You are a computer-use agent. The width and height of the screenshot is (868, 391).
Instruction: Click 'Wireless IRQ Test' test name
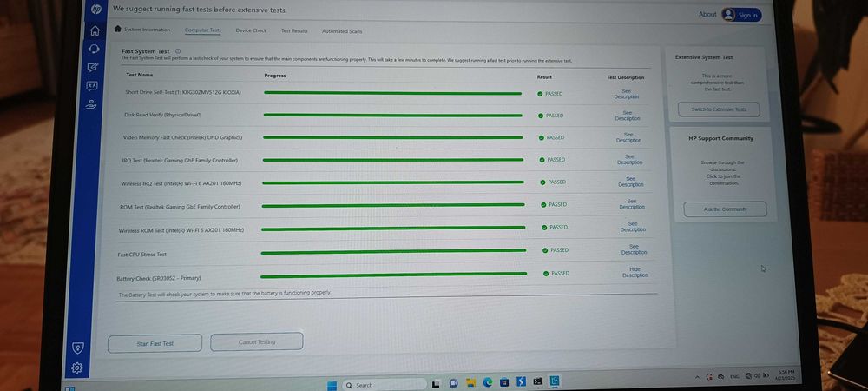point(181,183)
